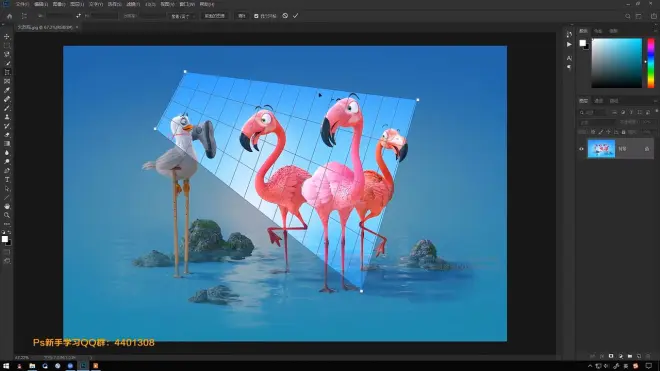Select the Clone Stamp tool
Screen dimensions: 660x371
[x=7, y=117]
